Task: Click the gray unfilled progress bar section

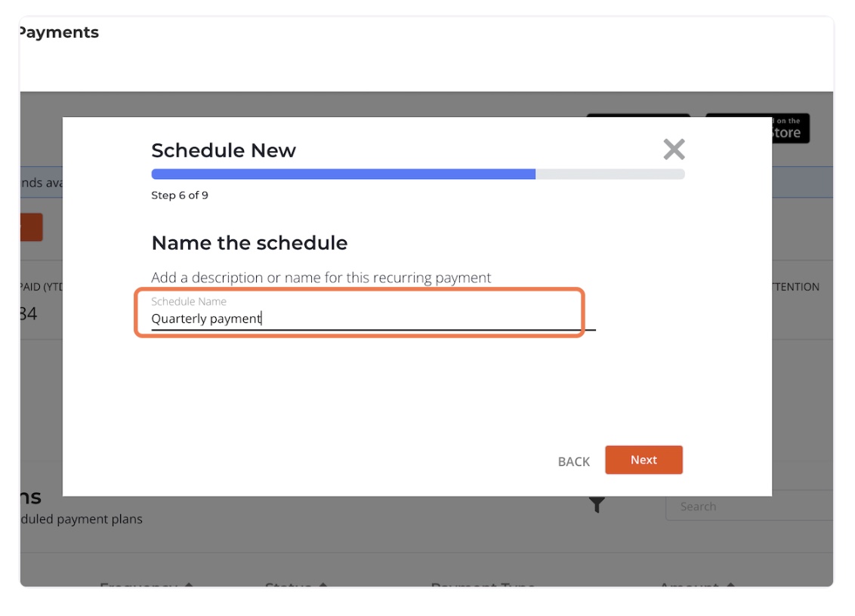Action: [x=610, y=174]
